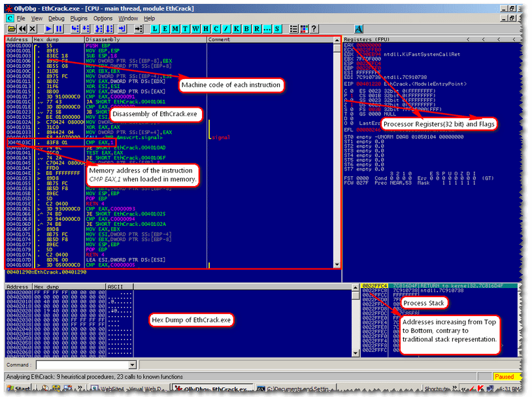Open the Log window with L button
The width and height of the screenshot is (532, 397).
(x=156, y=29)
